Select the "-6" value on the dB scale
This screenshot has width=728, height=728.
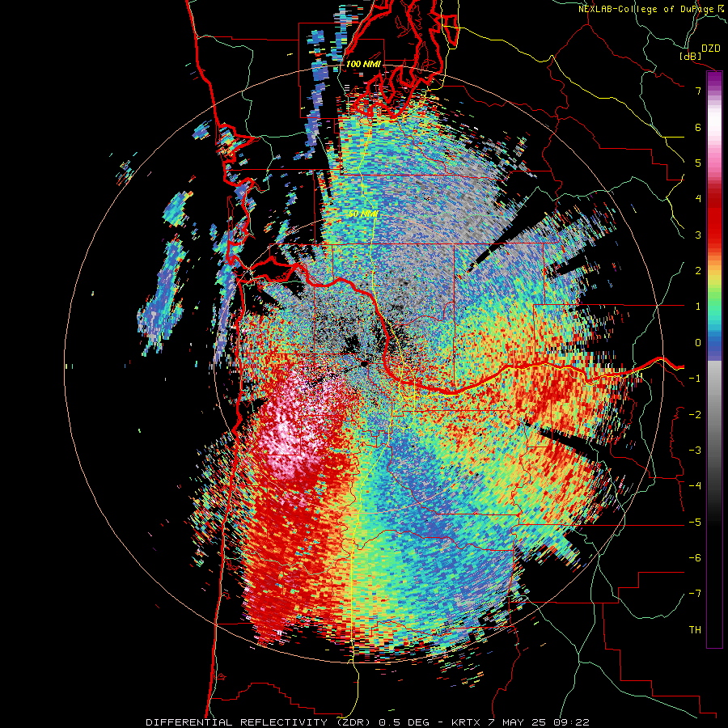pos(695,558)
